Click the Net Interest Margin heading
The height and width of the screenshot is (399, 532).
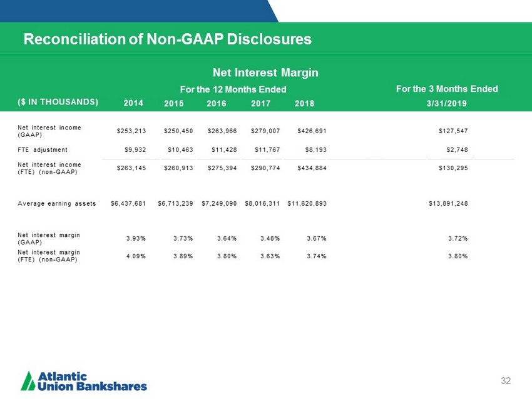[267, 73]
